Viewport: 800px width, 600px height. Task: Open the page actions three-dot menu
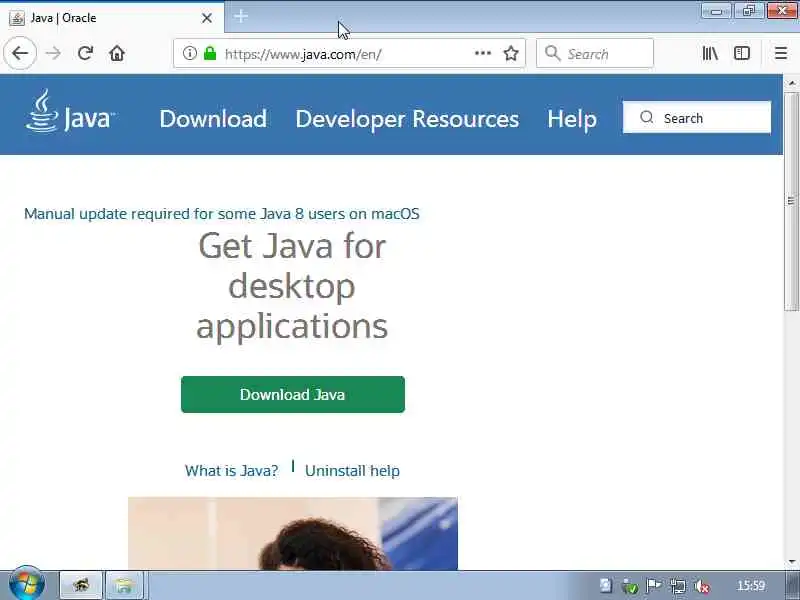(x=483, y=53)
